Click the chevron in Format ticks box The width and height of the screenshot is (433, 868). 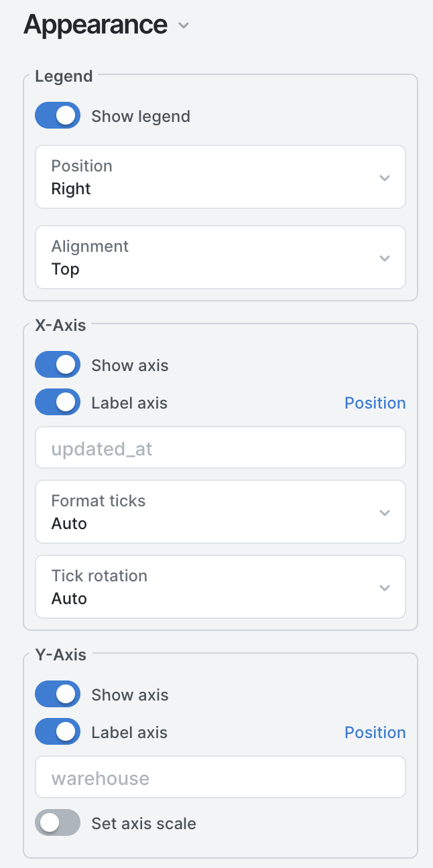pyautogui.click(x=384, y=513)
